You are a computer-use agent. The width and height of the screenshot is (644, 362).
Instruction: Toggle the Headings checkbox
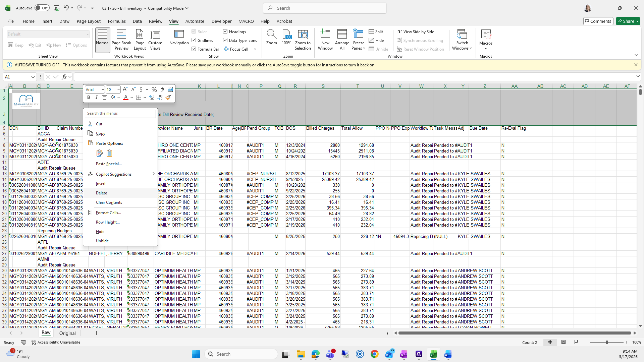(225, 32)
